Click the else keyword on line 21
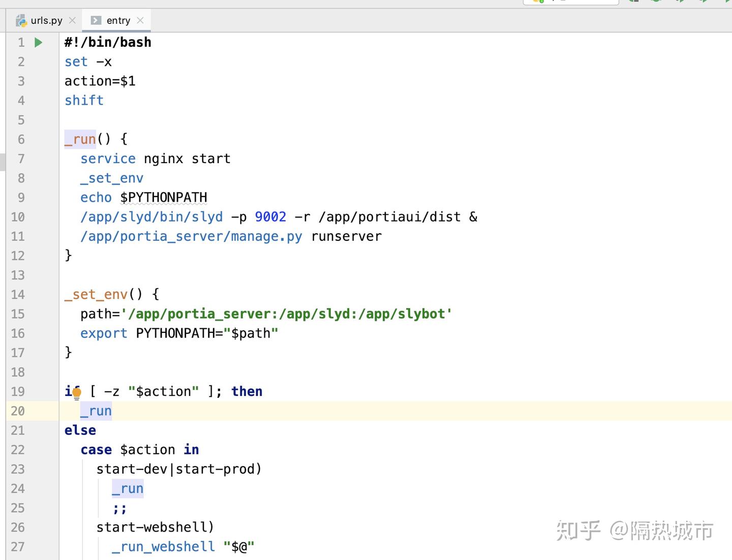This screenshot has height=560, width=732. (79, 430)
